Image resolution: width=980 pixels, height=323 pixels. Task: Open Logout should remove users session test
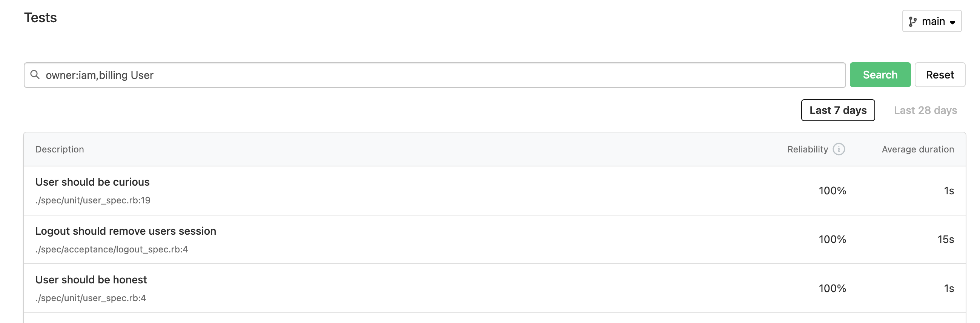point(126,231)
